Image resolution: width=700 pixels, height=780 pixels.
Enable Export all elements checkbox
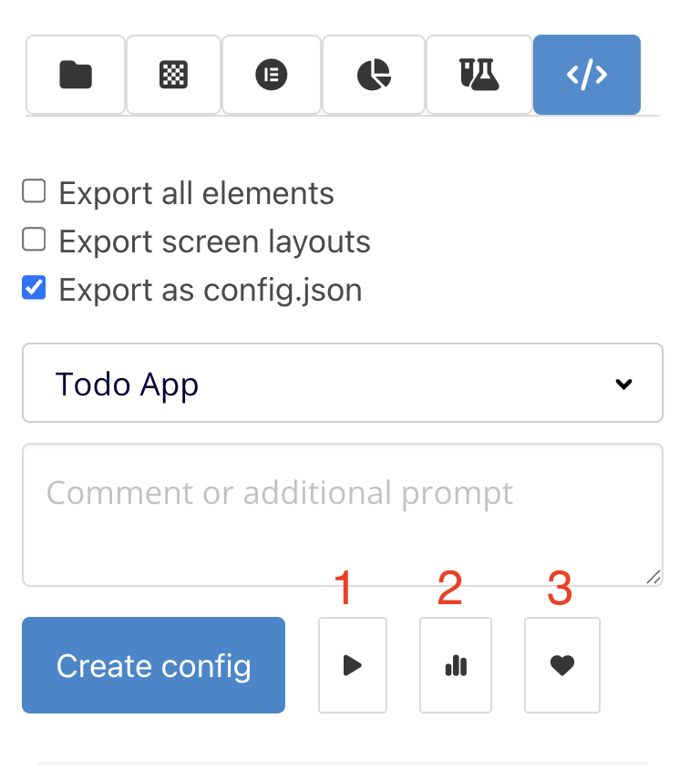[x=34, y=191]
